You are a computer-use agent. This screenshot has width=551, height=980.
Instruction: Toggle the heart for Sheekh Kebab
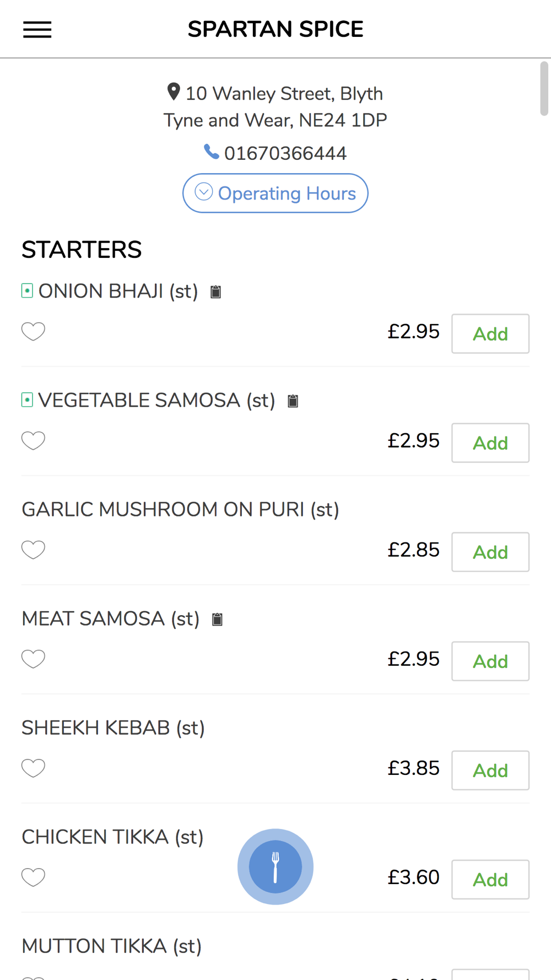(x=33, y=768)
